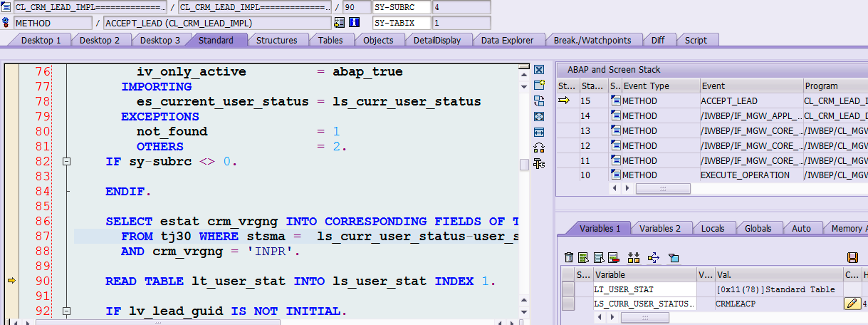This screenshot has height=325, width=868.
Task: Open the Break./Watchpoints tab
Action: tap(593, 40)
